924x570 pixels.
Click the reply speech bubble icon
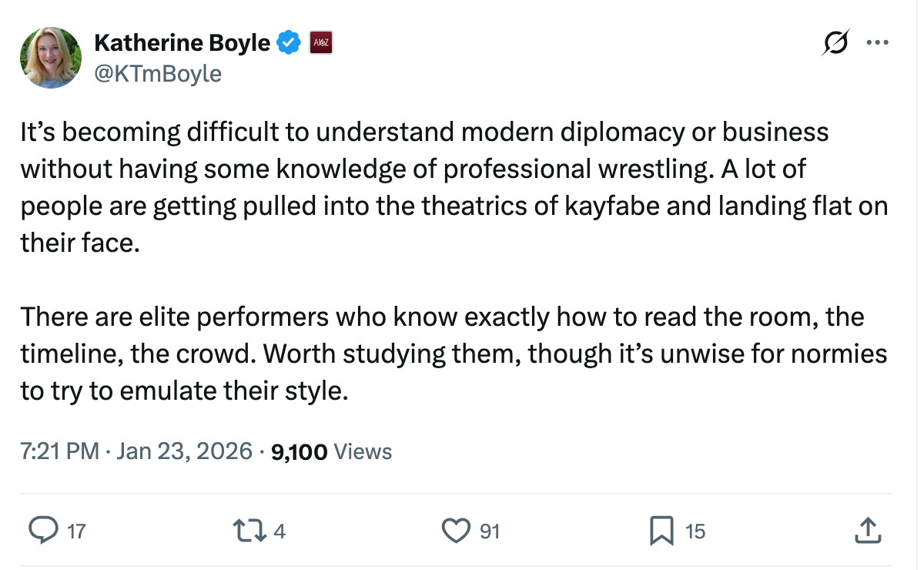(43, 530)
